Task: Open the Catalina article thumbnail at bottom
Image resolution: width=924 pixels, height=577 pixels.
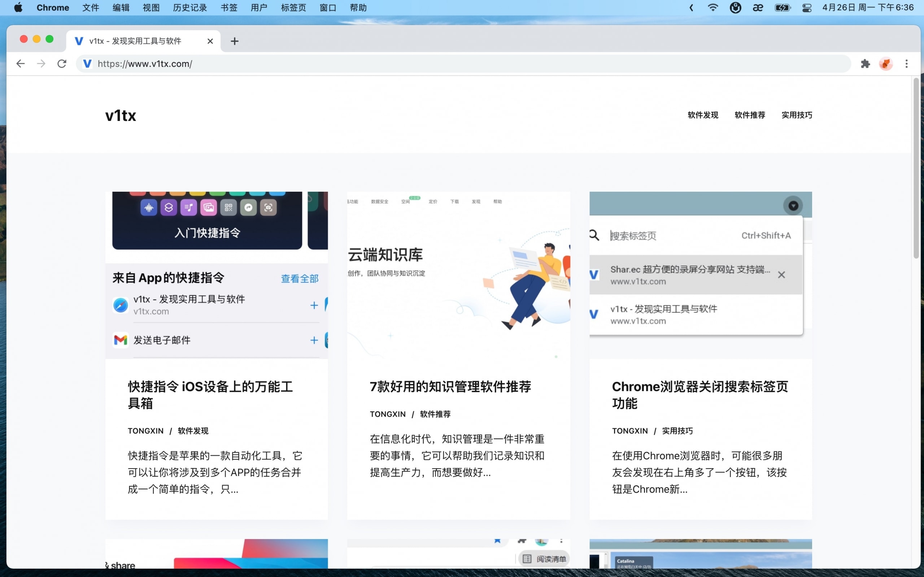Action: pos(701,554)
